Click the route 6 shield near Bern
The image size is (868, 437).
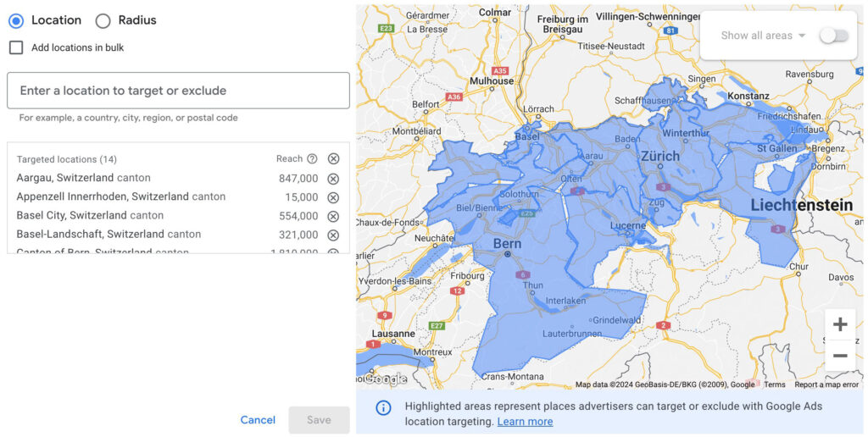coord(522,275)
